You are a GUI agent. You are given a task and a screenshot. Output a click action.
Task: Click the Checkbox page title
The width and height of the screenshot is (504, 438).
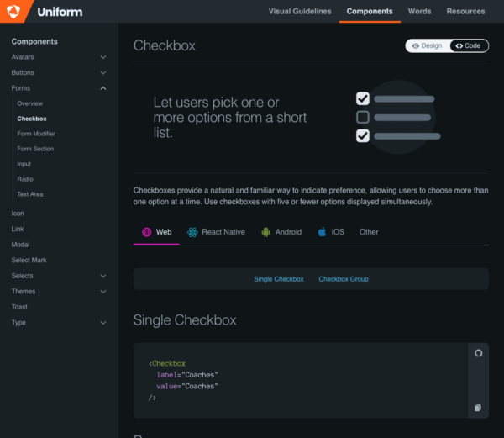pos(165,45)
